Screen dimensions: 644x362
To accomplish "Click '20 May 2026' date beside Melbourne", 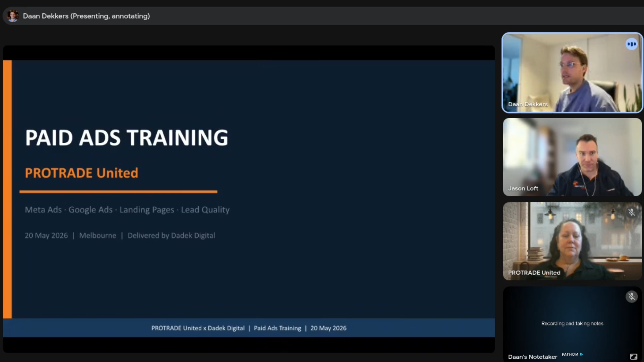I will click(x=46, y=236).
